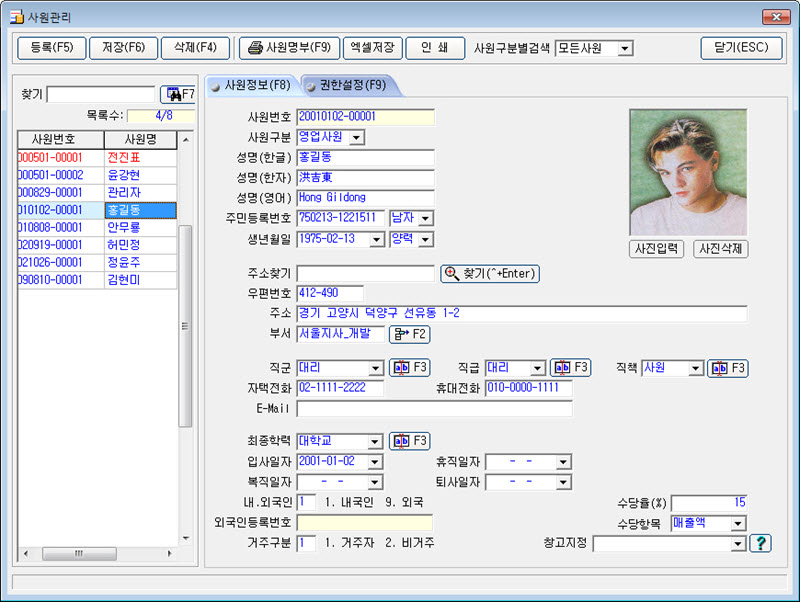Click the 찾기 search input field
This screenshot has width=800, height=602.
pyautogui.click(x=101, y=95)
